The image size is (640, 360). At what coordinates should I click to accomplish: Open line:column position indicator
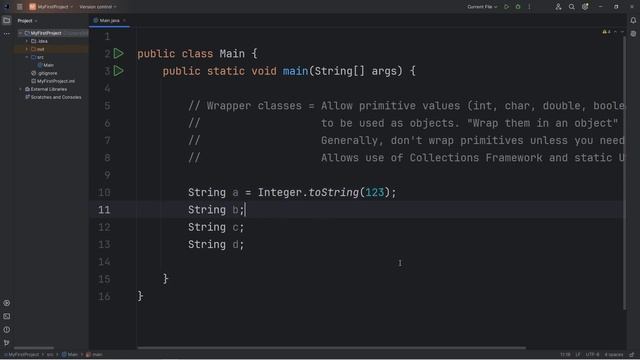(565, 355)
